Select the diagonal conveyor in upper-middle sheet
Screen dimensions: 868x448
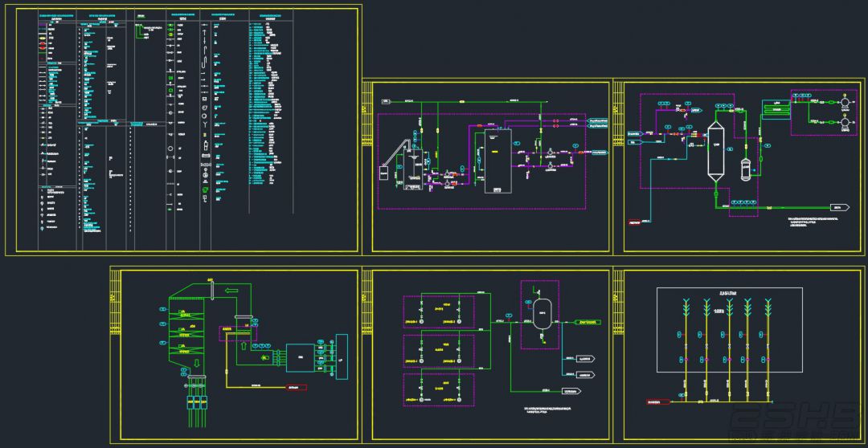[395, 151]
